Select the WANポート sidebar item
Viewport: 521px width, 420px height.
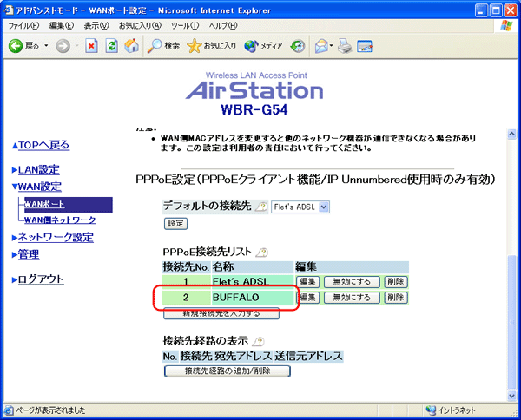[68, 205]
